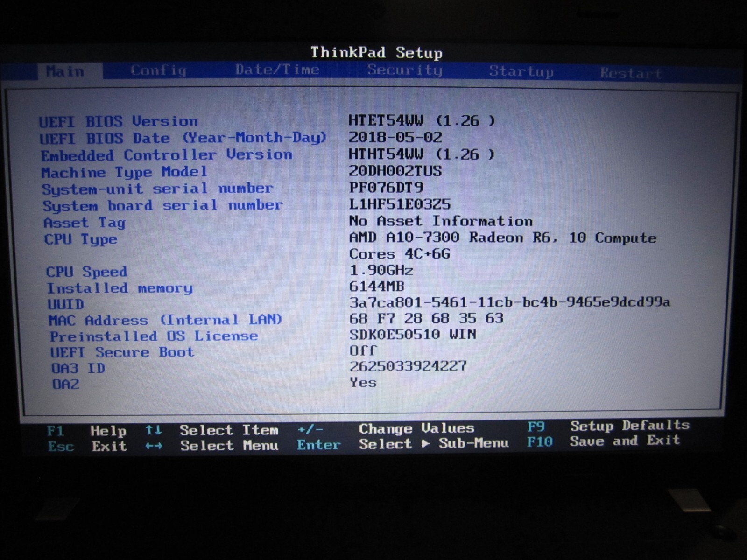This screenshot has width=747, height=560.
Task: Select controller version HTHT54WW (1.26)
Action: pos(421,154)
